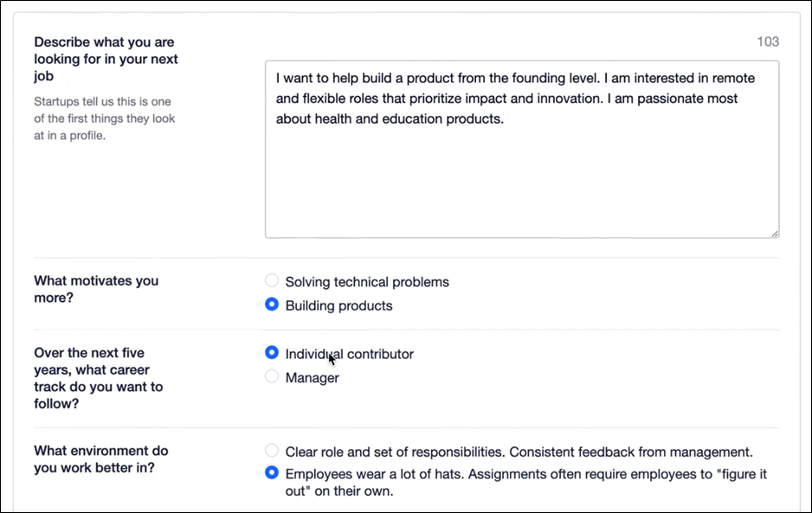The image size is (812, 513).
Task: Click the "What motivates you more?" question label
Action: point(95,289)
